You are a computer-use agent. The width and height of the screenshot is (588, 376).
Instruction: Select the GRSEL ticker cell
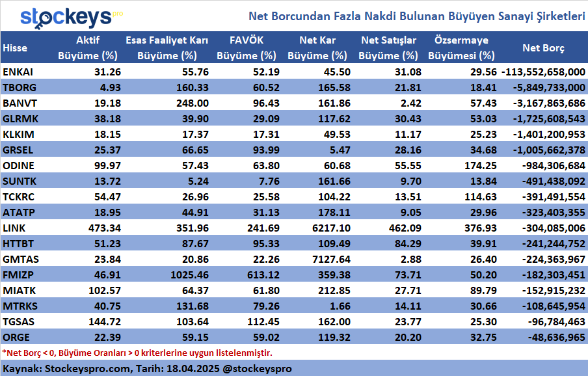point(18,150)
